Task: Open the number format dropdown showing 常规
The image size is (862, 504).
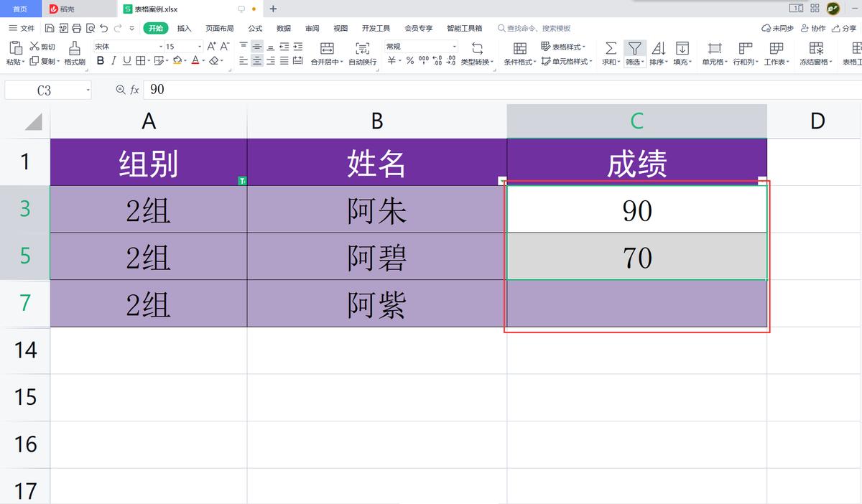Action: click(x=453, y=45)
